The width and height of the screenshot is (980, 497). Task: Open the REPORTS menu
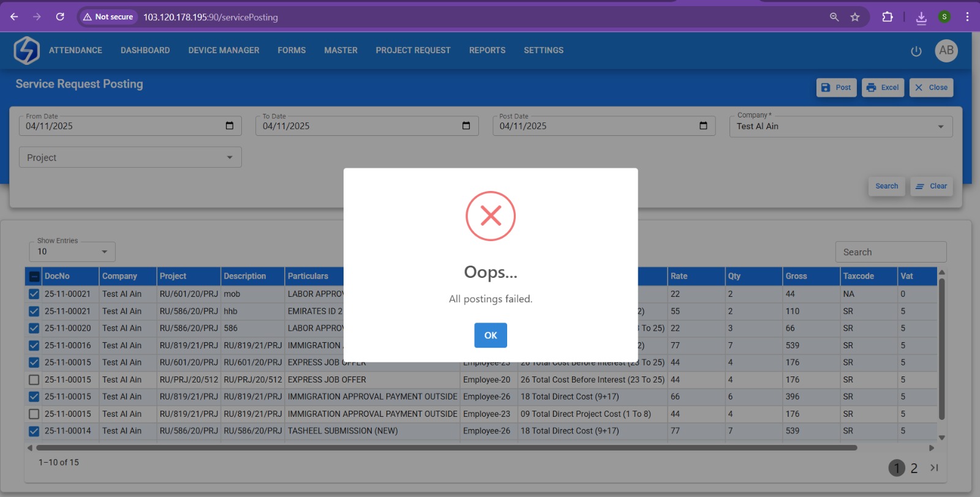487,50
